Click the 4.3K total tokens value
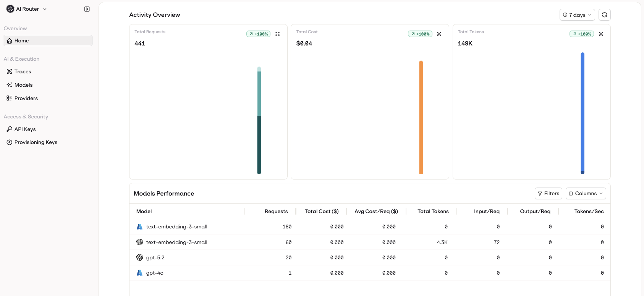Image resolution: width=644 pixels, height=296 pixels. pyautogui.click(x=442, y=242)
